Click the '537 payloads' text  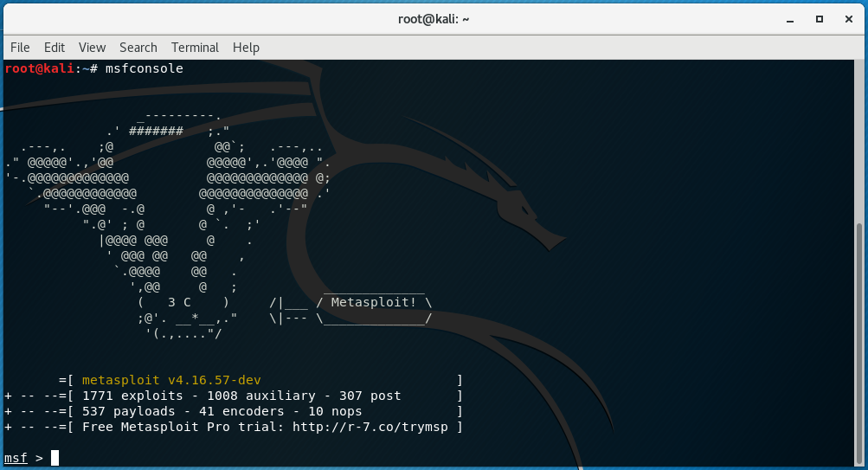tap(132, 411)
